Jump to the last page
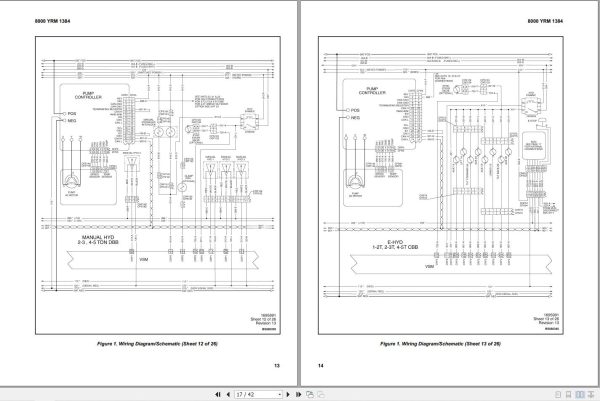Screen dimensions: 600x401 pyautogui.click(x=299, y=394)
